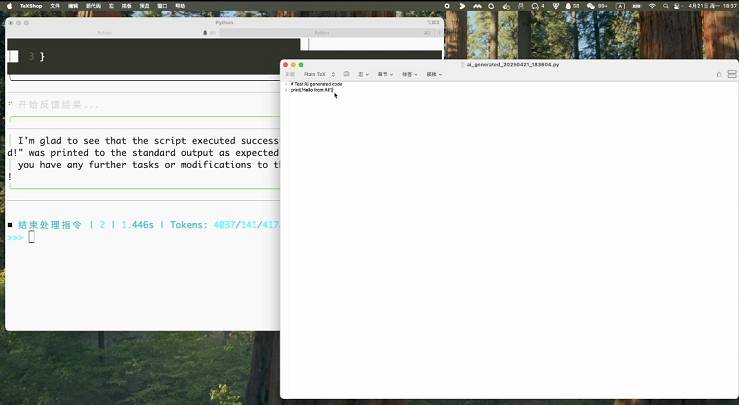This screenshot has height=405, width=739.
Task: Minimize the TeXShop editor window
Action: pos(293,65)
